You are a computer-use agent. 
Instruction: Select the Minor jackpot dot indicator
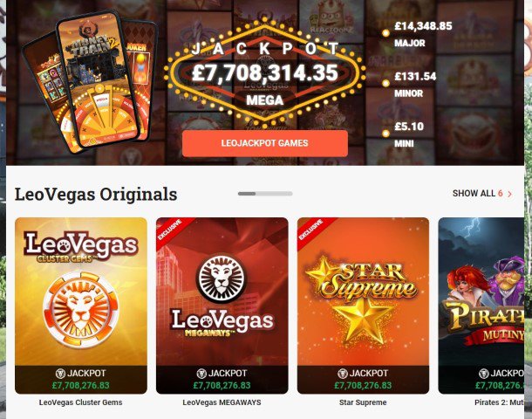click(385, 84)
